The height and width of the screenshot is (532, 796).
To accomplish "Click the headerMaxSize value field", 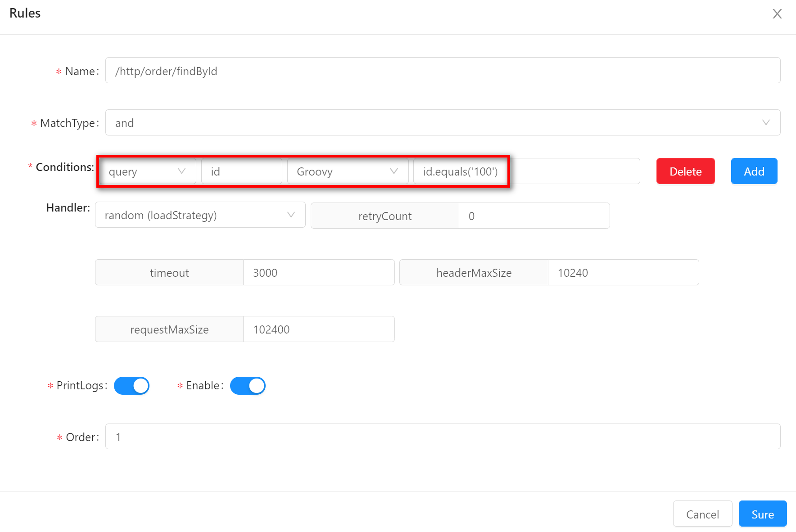I will (x=623, y=273).
